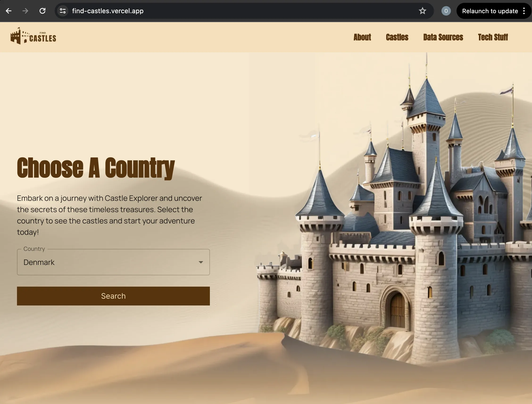The width and height of the screenshot is (532, 404).
Task: Click the Relaunch to update button
Action: click(x=490, y=11)
